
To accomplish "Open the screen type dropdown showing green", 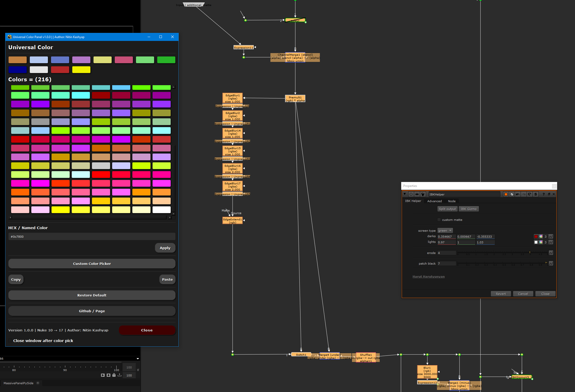I will pos(445,230).
